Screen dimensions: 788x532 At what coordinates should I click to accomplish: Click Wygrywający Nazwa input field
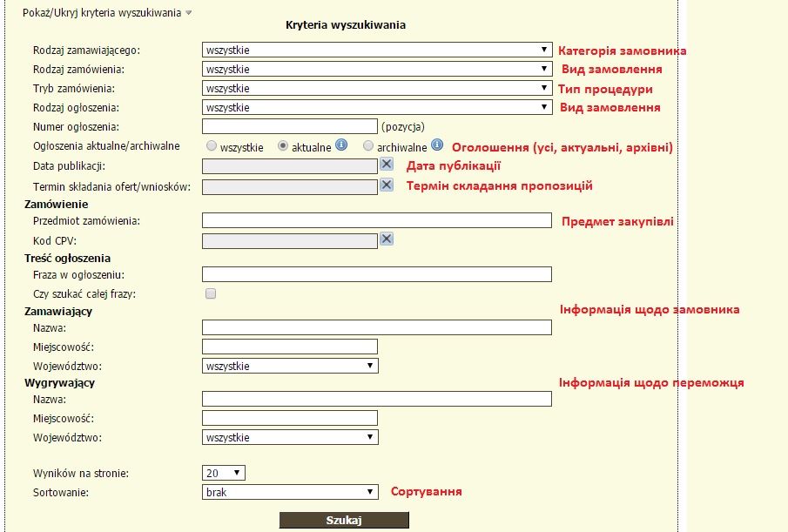pyautogui.click(x=376, y=399)
